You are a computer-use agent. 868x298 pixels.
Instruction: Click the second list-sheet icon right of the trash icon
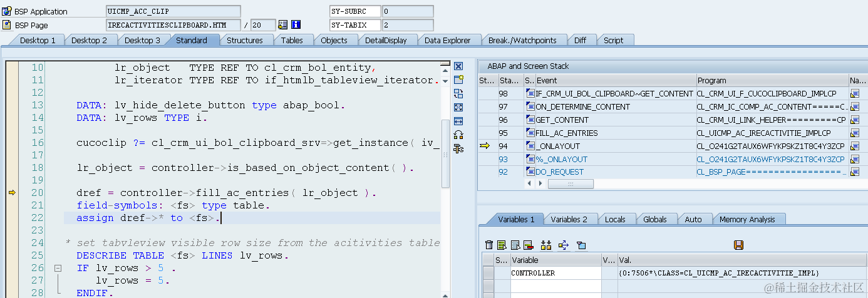pyautogui.click(x=515, y=245)
